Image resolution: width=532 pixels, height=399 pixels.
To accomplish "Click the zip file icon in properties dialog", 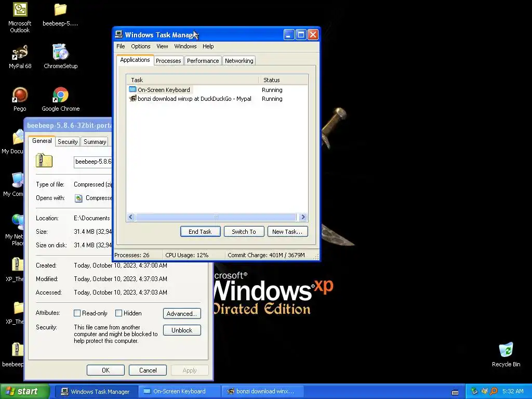I will pyautogui.click(x=44, y=161).
